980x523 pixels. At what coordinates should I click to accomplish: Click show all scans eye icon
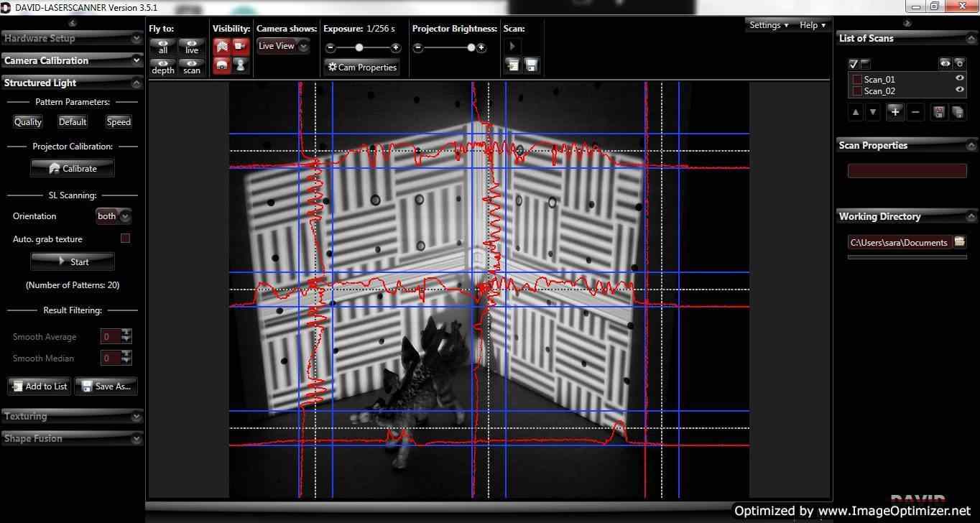click(x=946, y=64)
